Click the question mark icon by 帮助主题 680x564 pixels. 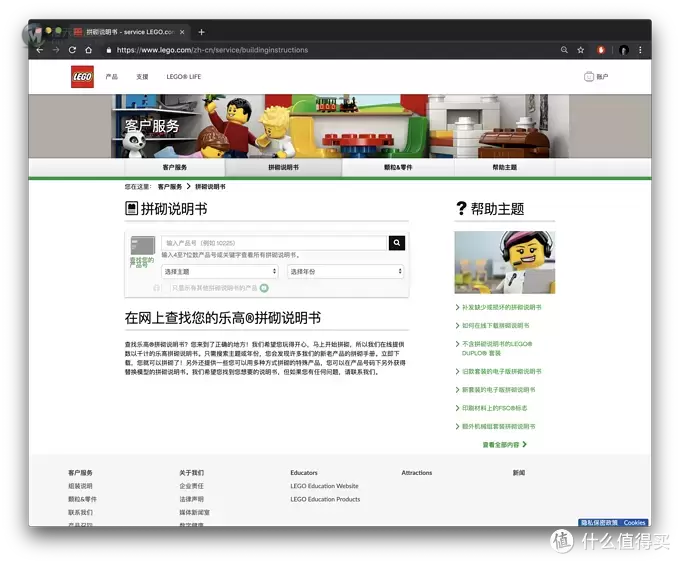(461, 209)
